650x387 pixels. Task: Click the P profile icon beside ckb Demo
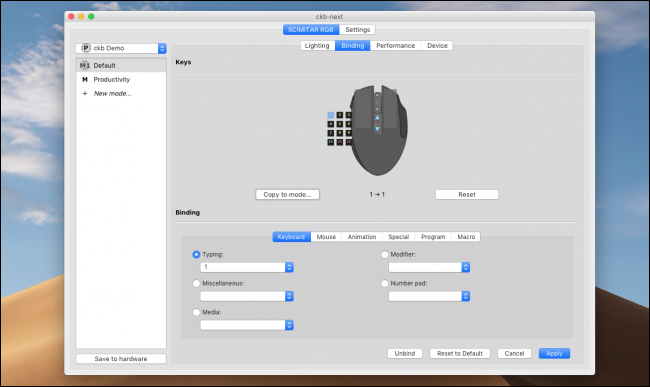tap(86, 48)
